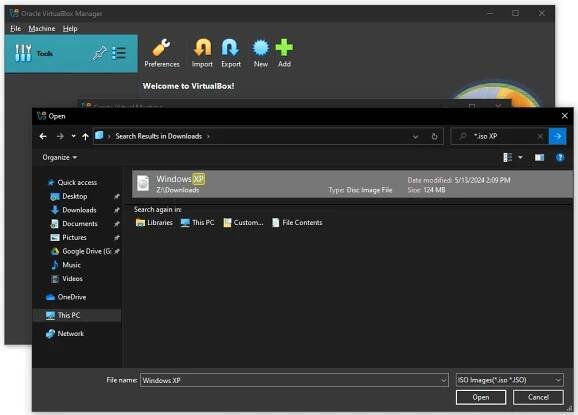Screen dimensions: 578x415
Task: Open the Help menu in VirtualBox
Action: coord(70,28)
